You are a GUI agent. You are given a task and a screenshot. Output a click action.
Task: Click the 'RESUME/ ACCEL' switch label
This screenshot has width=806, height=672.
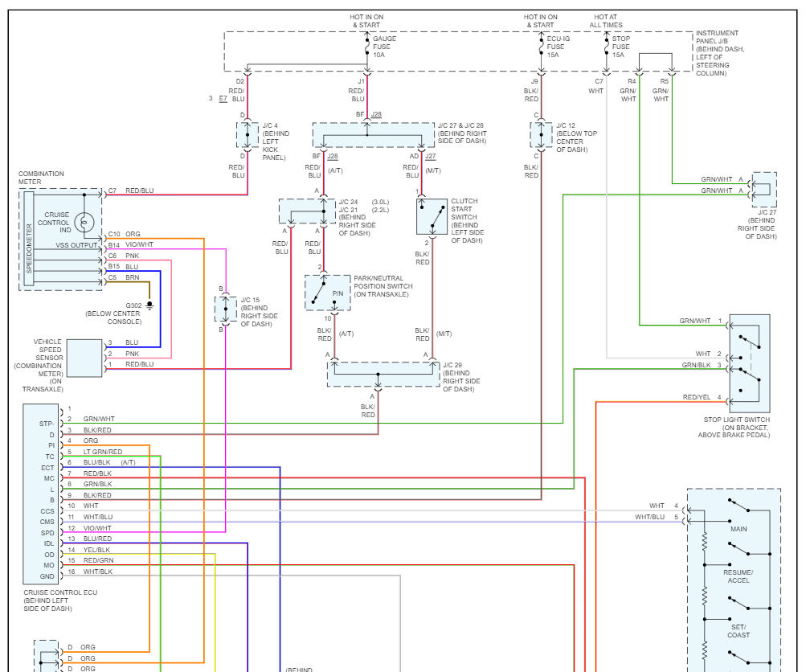coord(738,576)
